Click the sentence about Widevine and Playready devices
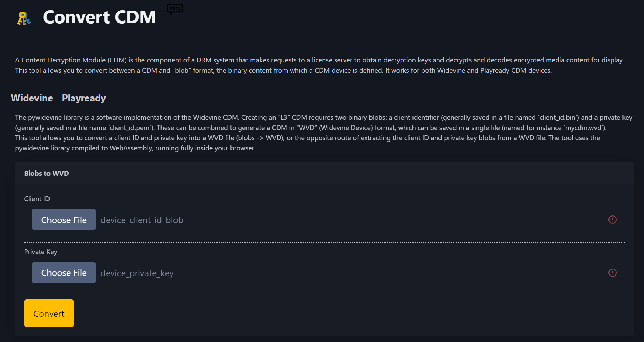The height and width of the screenshot is (342, 644). [468, 70]
